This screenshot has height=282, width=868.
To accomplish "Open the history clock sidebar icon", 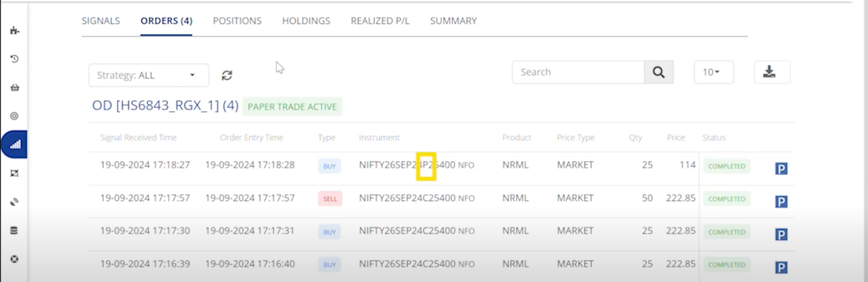I will coord(14,59).
